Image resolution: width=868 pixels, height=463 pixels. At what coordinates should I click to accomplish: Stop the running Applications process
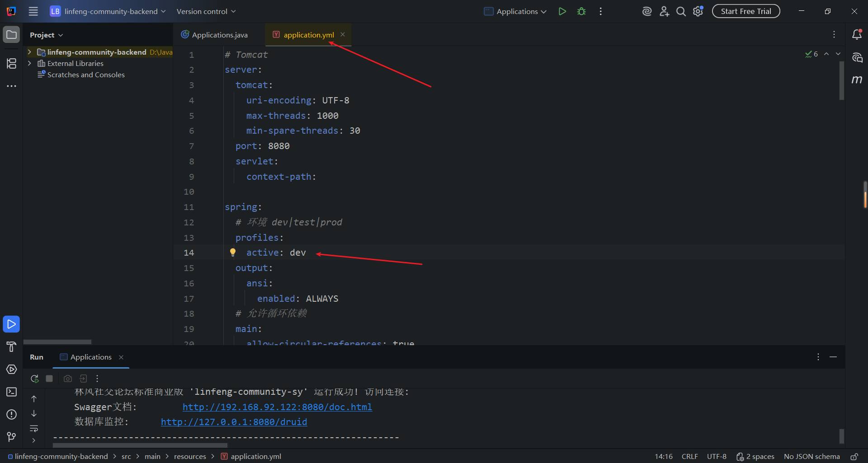[49, 379]
